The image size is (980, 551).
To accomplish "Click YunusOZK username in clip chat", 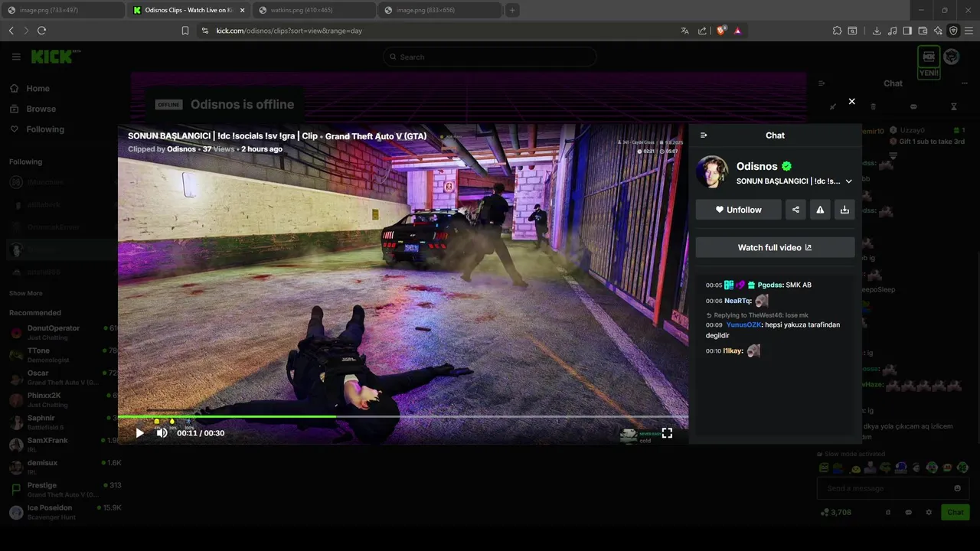I will pyautogui.click(x=744, y=324).
